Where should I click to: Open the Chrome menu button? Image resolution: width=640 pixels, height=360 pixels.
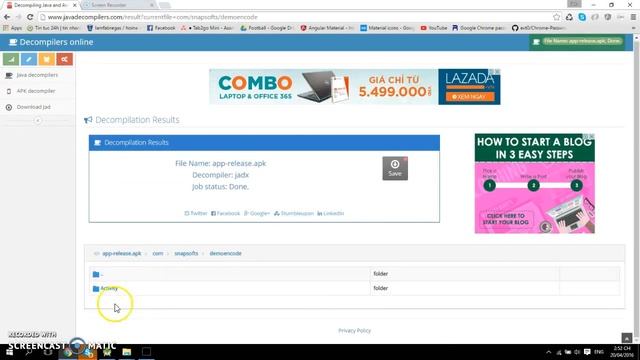[x=633, y=17]
